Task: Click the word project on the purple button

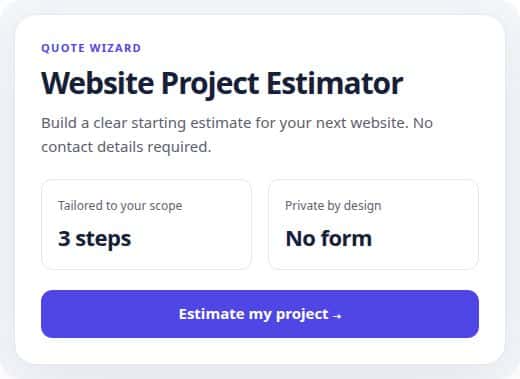Action: 302,315
